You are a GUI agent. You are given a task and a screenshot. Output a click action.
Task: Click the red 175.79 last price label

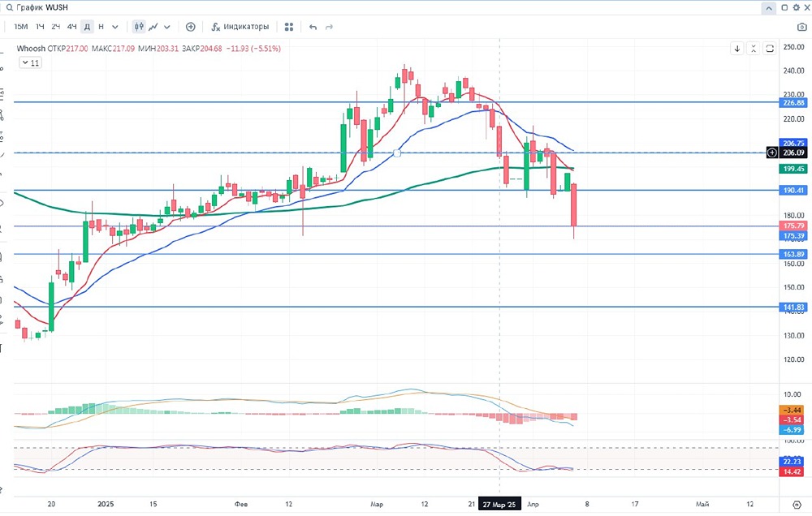coord(793,226)
